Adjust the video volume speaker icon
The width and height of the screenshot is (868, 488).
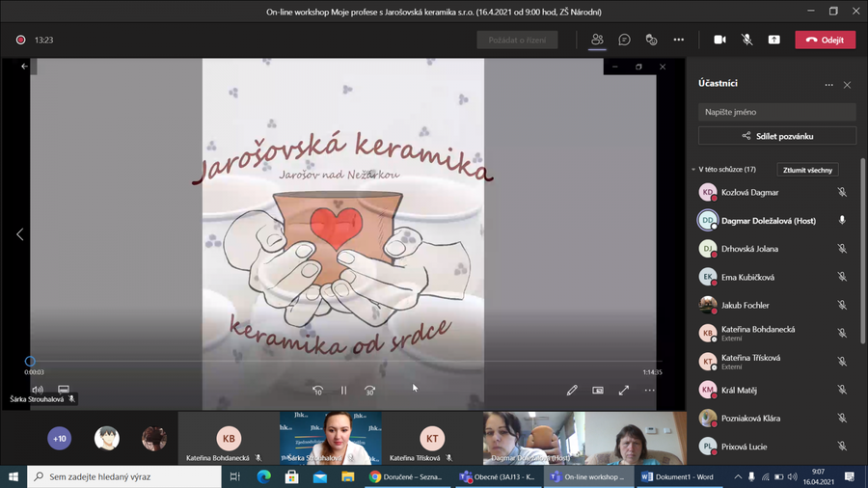tap(38, 390)
